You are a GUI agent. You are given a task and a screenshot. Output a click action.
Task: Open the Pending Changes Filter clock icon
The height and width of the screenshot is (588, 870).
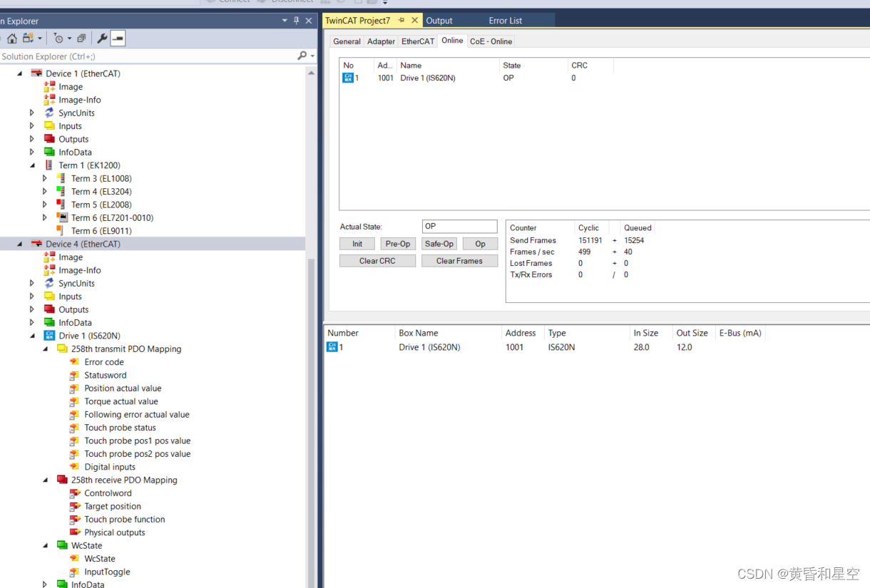[58, 38]
